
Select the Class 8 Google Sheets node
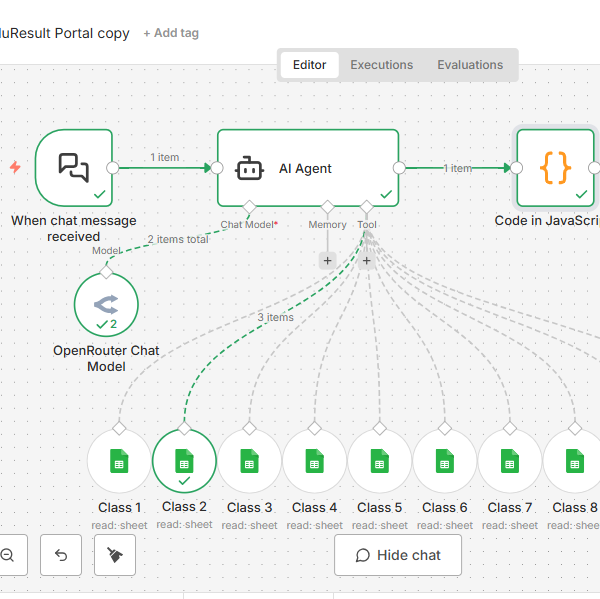tap(573, 461)
